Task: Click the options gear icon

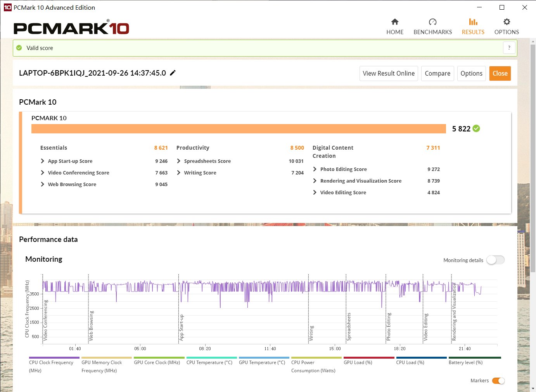Action: 507,22
